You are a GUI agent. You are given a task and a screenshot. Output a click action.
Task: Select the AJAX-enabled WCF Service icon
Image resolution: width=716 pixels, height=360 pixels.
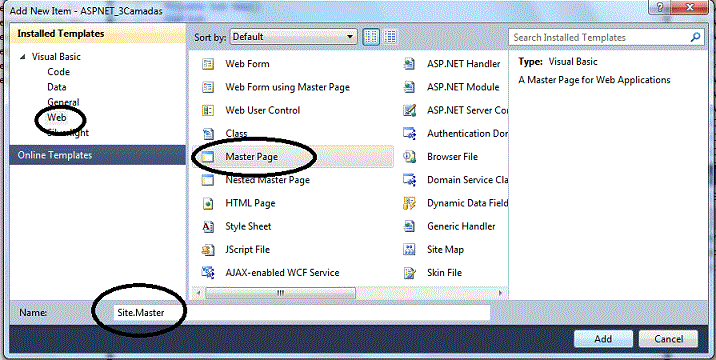click(208, 273)
